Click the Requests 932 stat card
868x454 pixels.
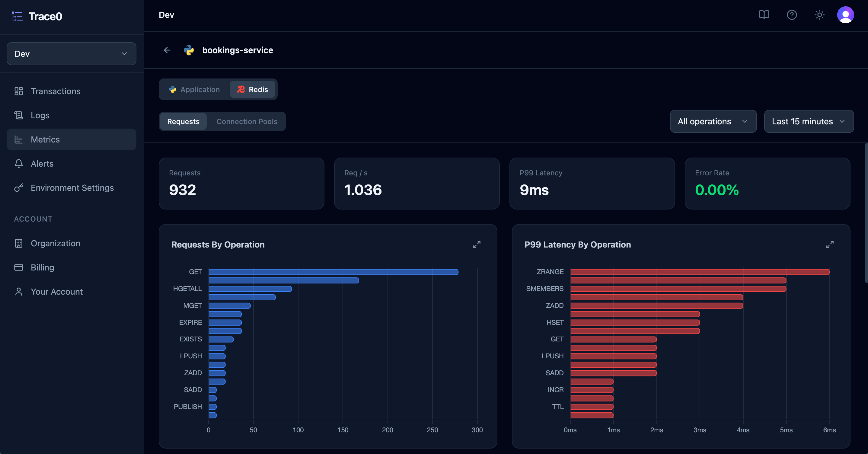click(241, 184)
